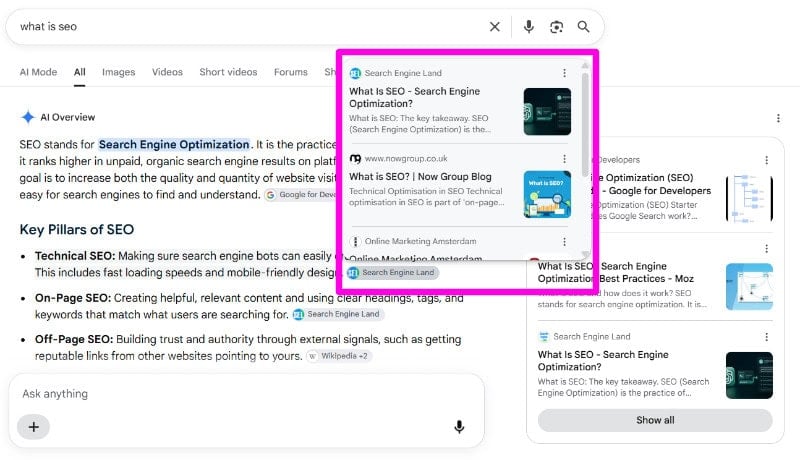Switch to AI Mode tab
The image size is (800, 460).
point(38,72)
